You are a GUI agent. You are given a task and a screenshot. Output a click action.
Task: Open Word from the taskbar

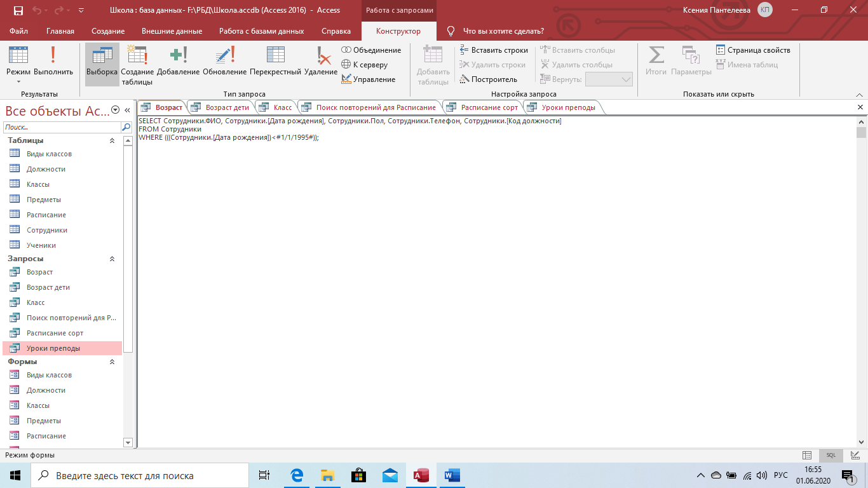click(452, 475)
